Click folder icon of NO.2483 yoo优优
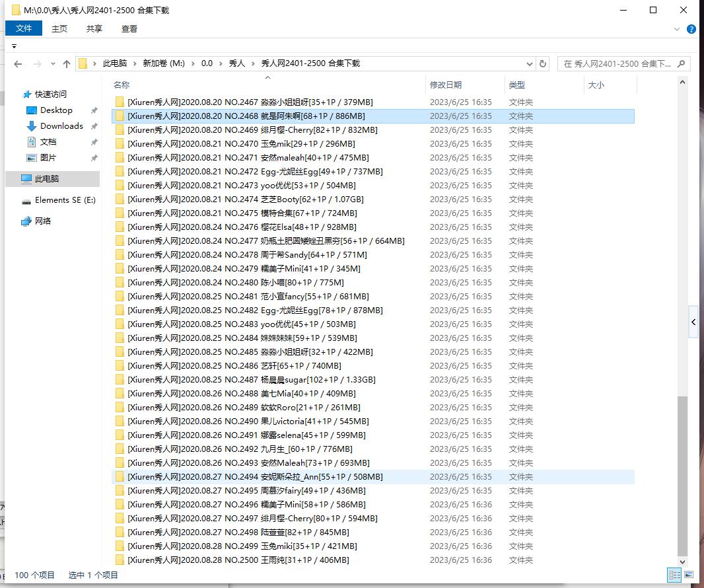Image resolution: width=704 pixels, height=588 pixels. point(120,324)
